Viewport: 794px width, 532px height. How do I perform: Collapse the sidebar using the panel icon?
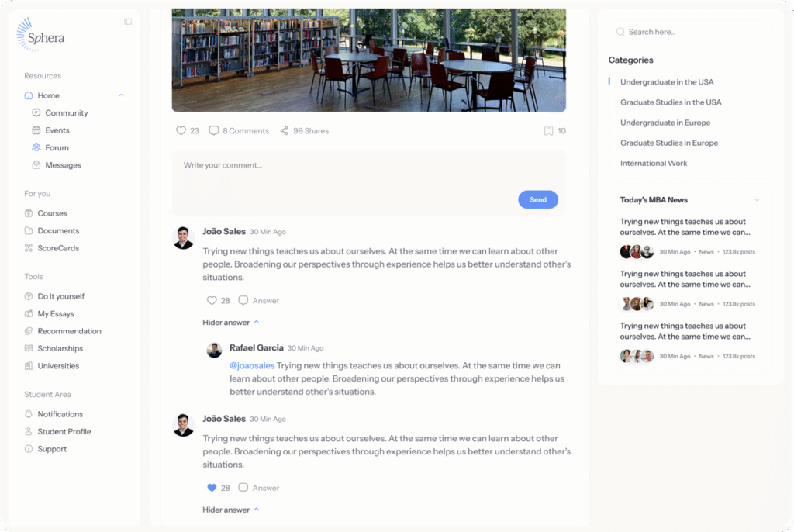(x=128, y=22)
